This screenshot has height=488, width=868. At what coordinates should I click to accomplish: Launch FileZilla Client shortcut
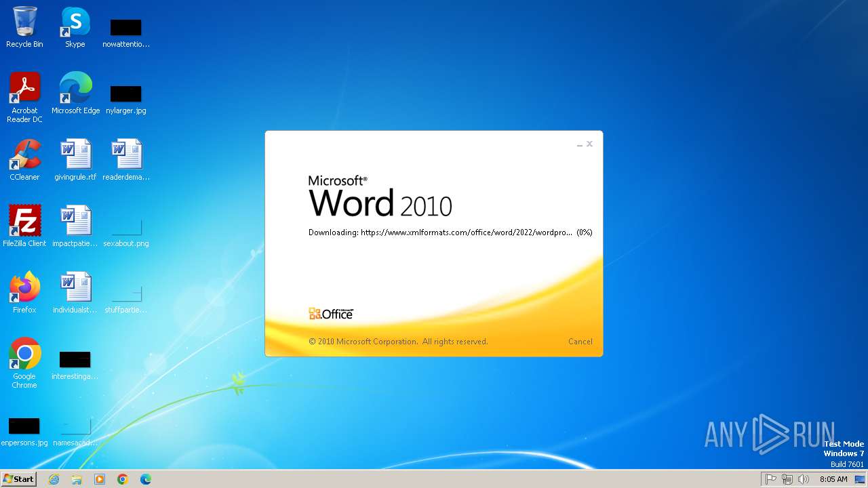(x=24, y=226)
